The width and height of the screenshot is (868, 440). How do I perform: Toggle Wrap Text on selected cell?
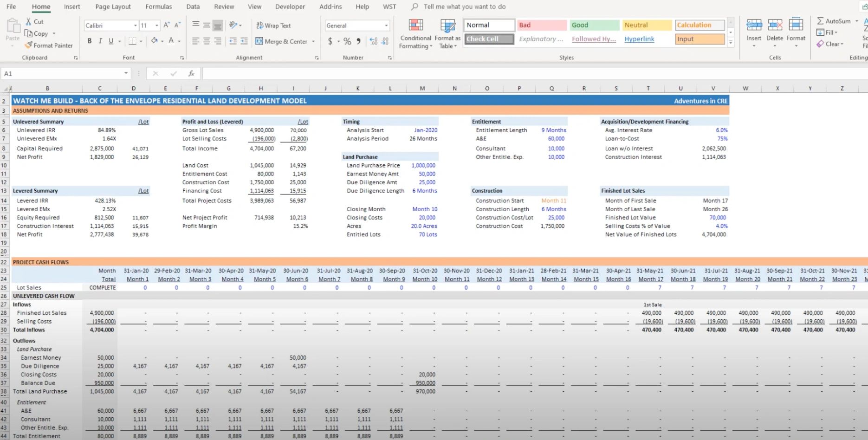(273, 26)
